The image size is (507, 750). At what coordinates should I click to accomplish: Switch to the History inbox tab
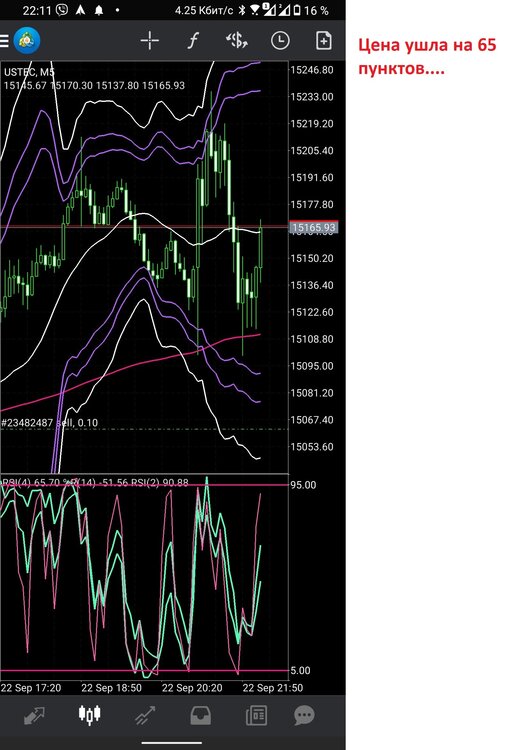[201, 716]
